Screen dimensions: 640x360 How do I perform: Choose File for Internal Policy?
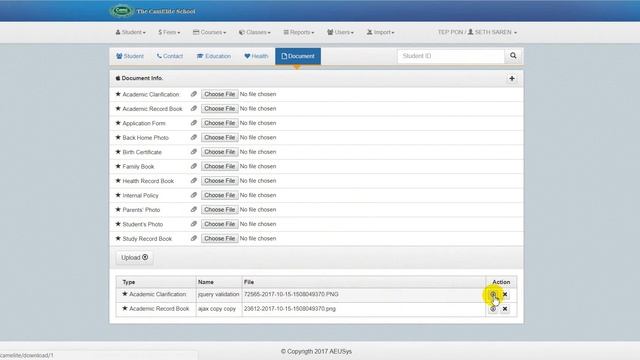[x=220, y=195]
